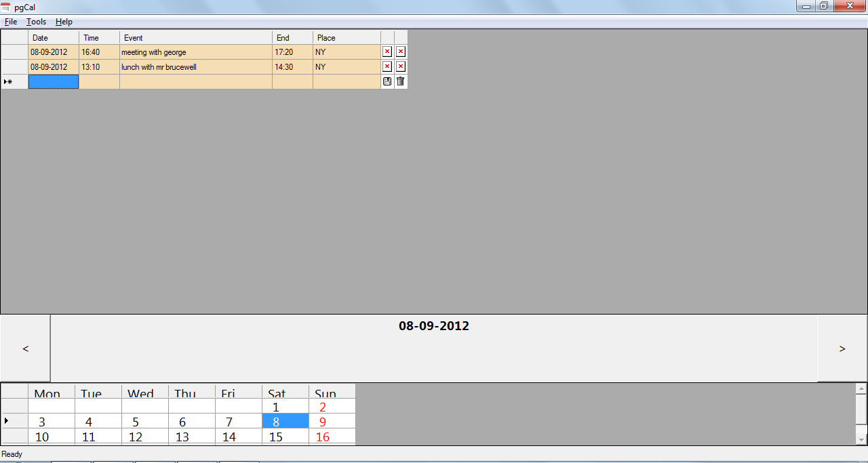
Task: Click the 16:40 time cell
Action: click(x=100, y=52)
